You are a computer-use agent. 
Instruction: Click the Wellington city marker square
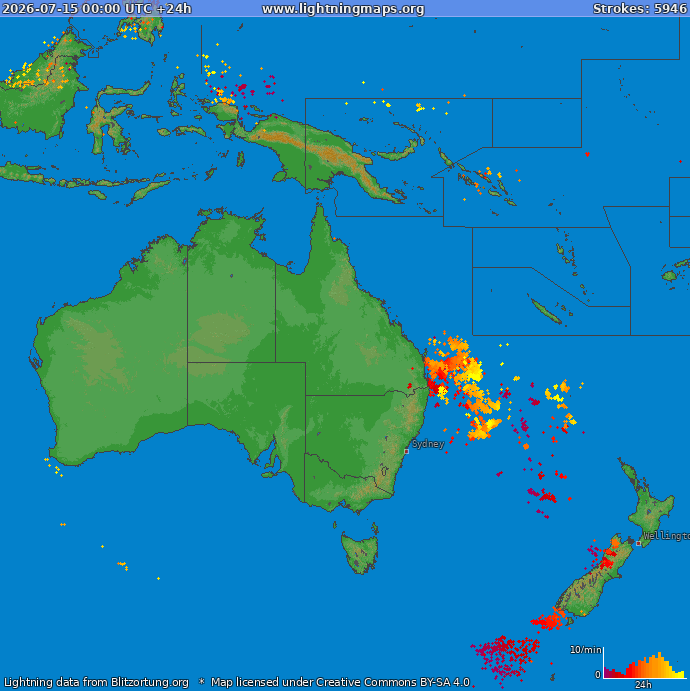pyautogui.click(x=638, y=543)
